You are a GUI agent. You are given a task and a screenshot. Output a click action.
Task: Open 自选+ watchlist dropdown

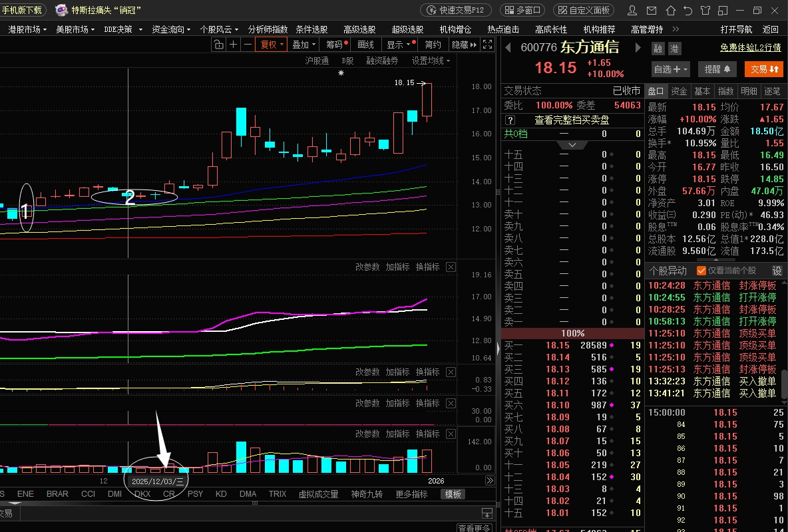click(x=670, y=69)
